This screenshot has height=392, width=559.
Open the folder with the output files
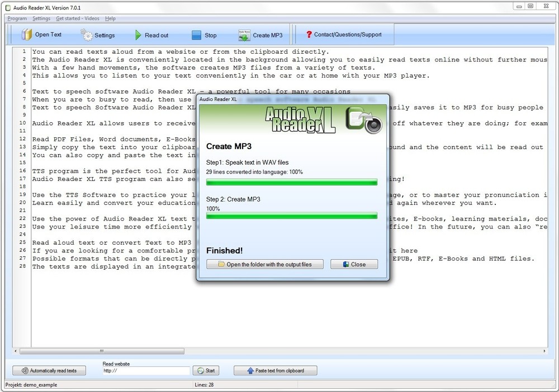tap(264, 264)
